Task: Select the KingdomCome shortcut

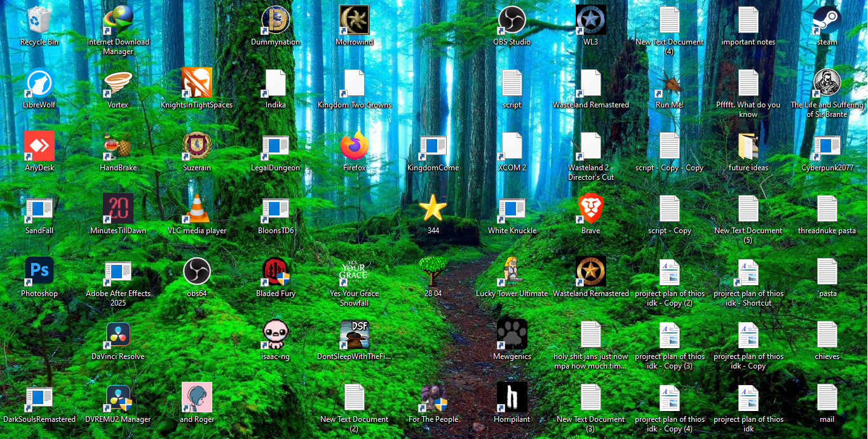Action: click(x=433, y=145)
